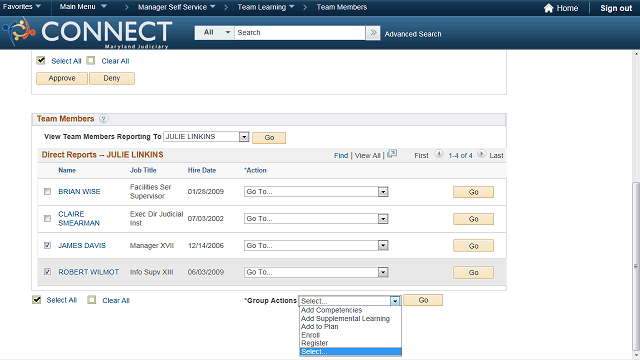The image size is (640, 360).
Task: Click into the Search text field
Action: coord(300,33)
